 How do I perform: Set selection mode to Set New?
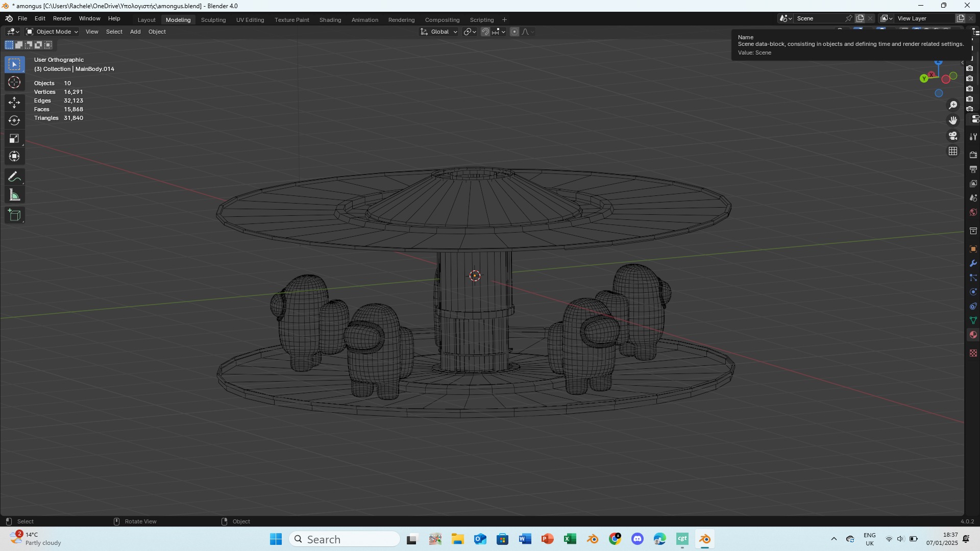click(9, 45)
